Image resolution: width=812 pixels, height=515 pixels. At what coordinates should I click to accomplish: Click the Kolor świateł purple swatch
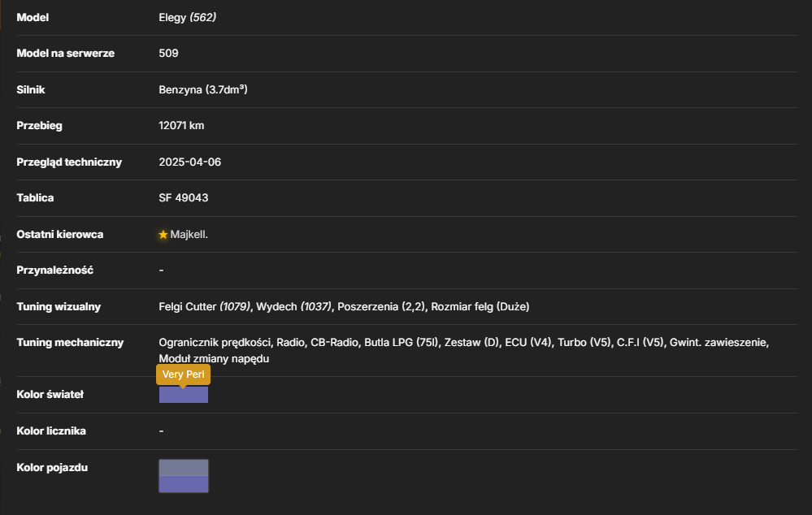click(184, 395)
